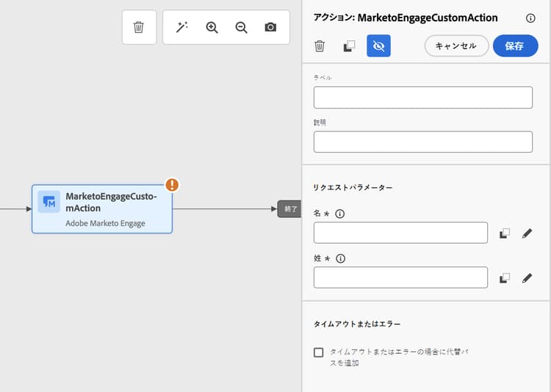
Task: Open the action info icon
Action: click(530, 18)
